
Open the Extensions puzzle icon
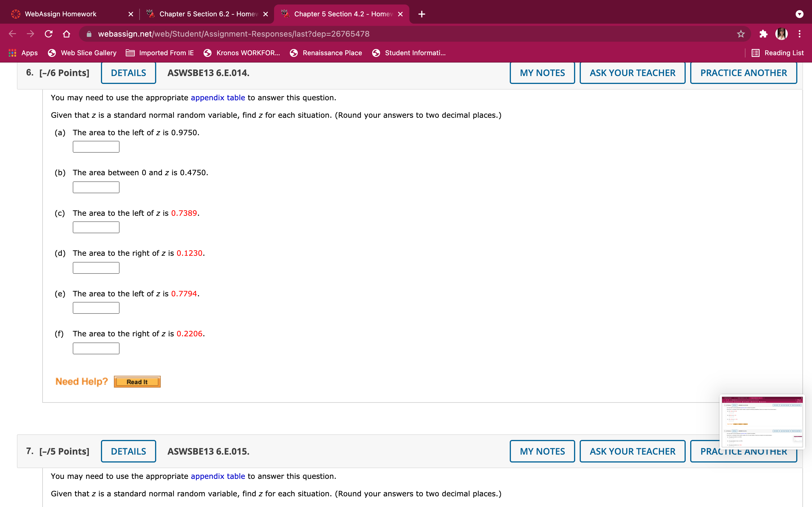tap(763, 34)
